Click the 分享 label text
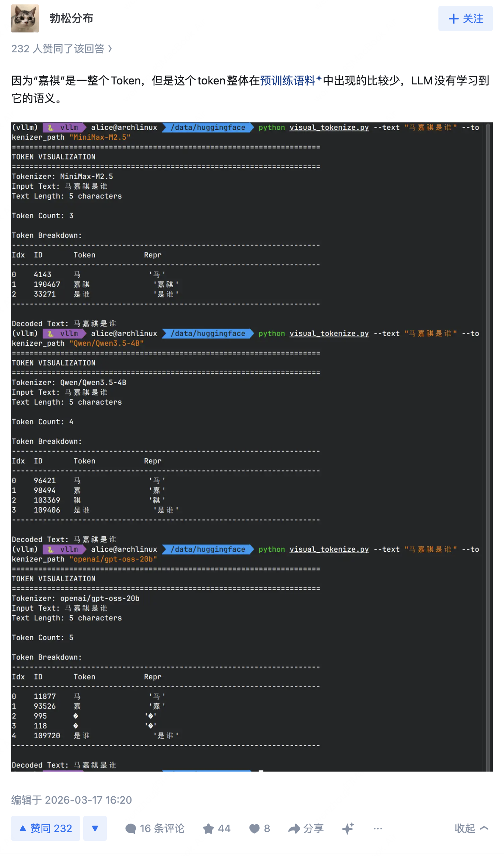Image resolution: width=504 pixels, height=856 pixels. 314,828
